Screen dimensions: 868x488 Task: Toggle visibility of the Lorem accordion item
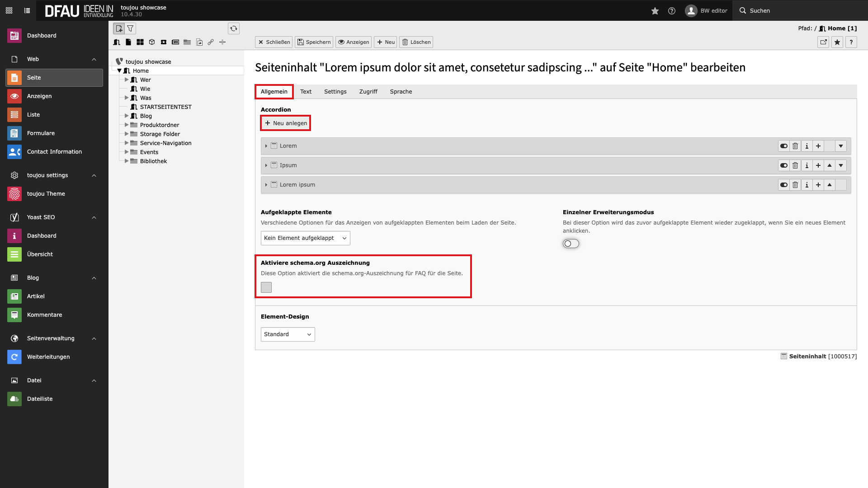[x=783, y=146]
